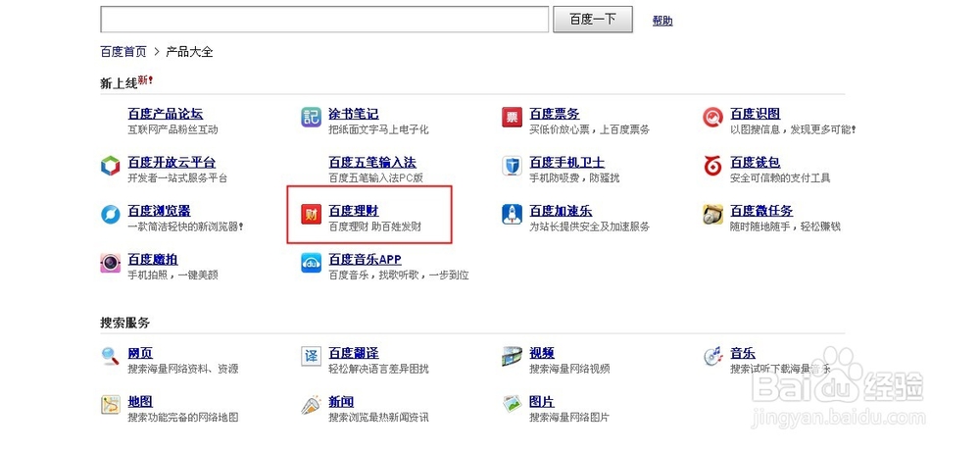The height and width of the screenshot is (451, 980).
Task: Open the 百度五笔输入法 link
Action: (x=372, y=163)
